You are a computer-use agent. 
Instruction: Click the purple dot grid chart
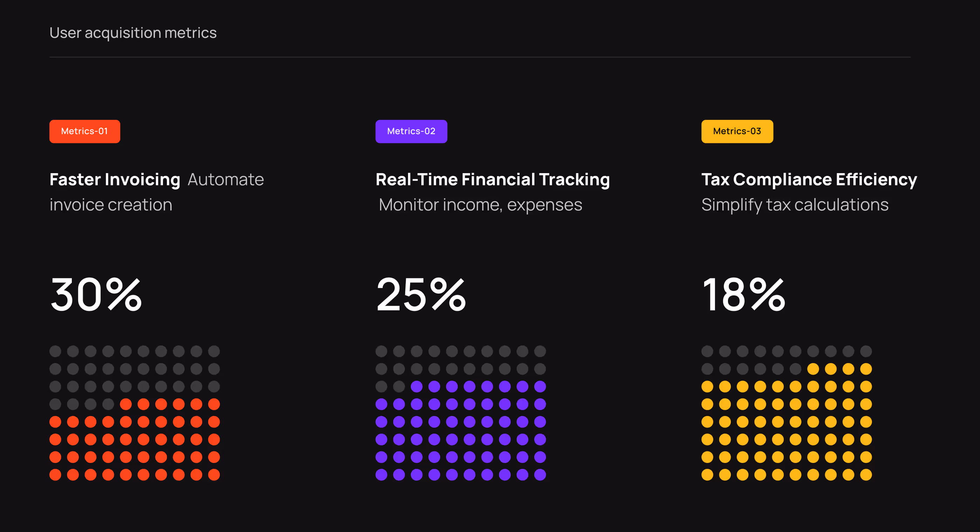tap(460, 413)
